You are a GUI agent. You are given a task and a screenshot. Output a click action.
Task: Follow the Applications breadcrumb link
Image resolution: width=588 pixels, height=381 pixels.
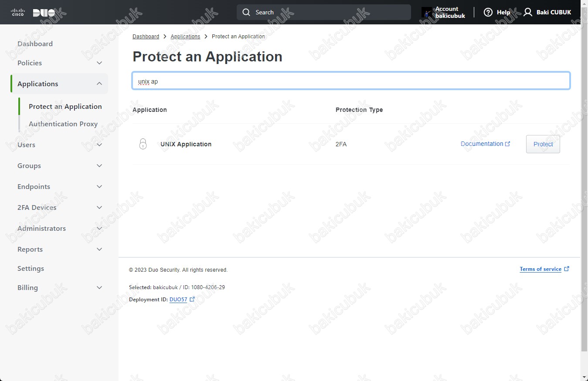(x=185, y=37)
